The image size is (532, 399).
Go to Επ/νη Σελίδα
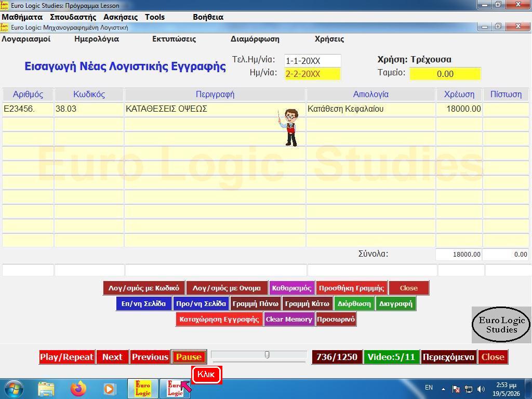(143, 303)
